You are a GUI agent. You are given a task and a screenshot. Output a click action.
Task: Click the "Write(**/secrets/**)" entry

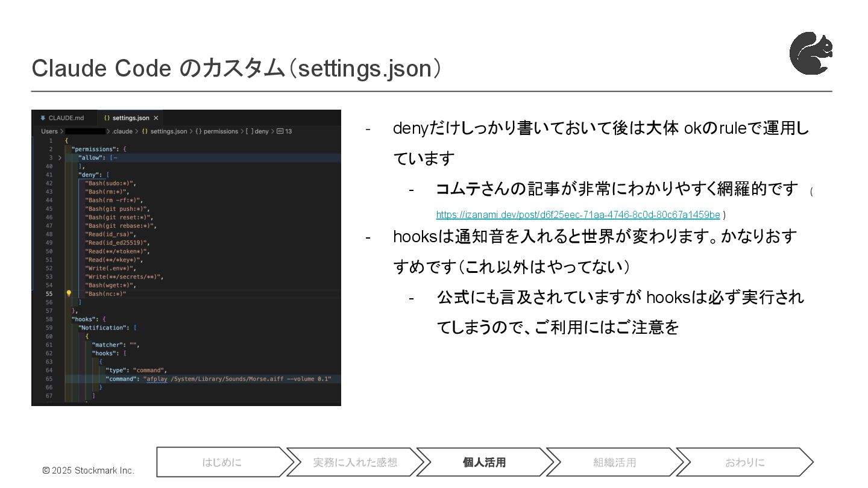point(124,277)
